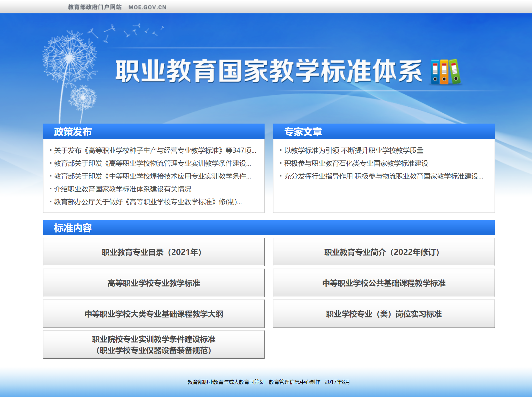Viewport: 532px width, 397px height.
Task: Click the colorful binder folders icon
Action: pyautogui.click(x=445, y=72)
